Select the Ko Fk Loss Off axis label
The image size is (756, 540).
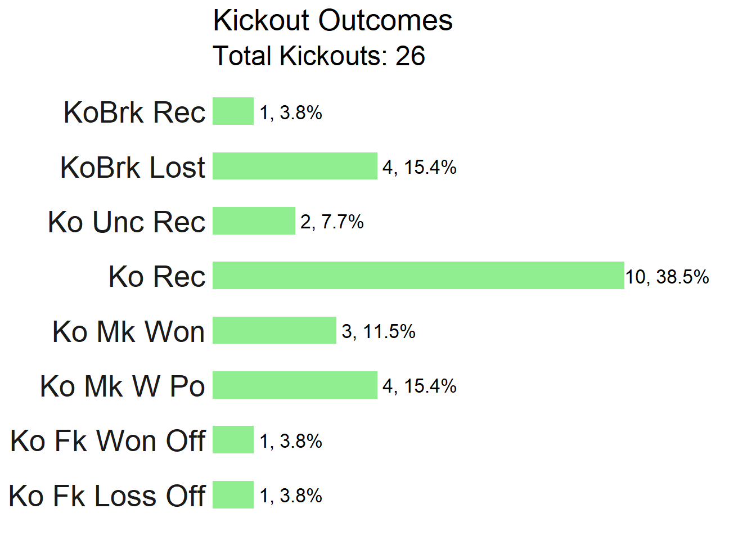107,496
